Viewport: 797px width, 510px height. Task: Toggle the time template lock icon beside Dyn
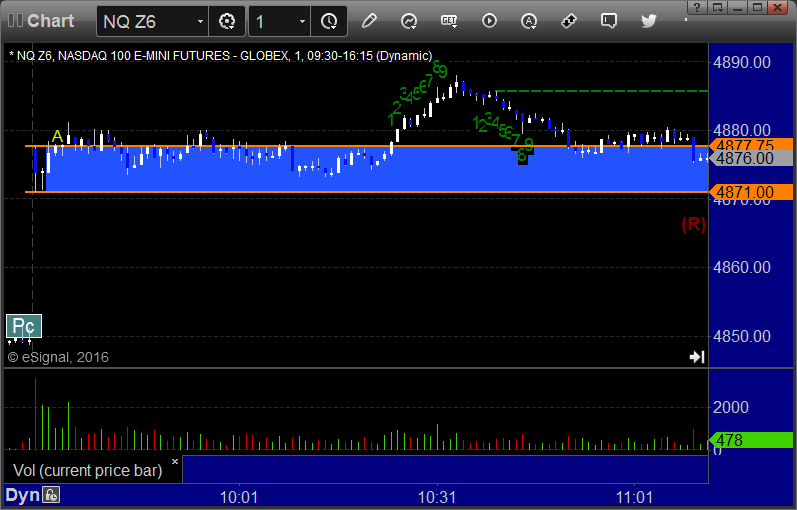point(51,494)
